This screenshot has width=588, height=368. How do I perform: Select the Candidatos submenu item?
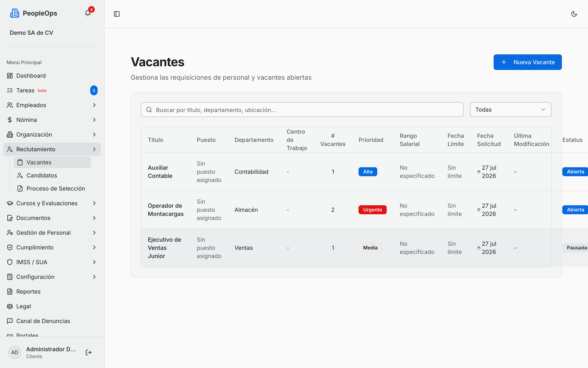coord(52,175)
